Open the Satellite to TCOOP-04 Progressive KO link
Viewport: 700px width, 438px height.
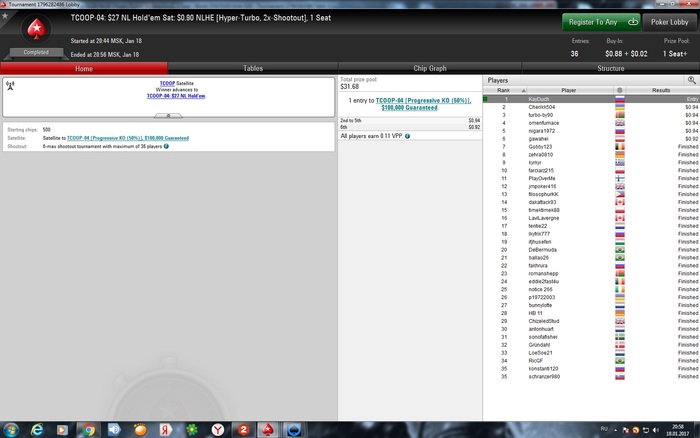[128, 138]
